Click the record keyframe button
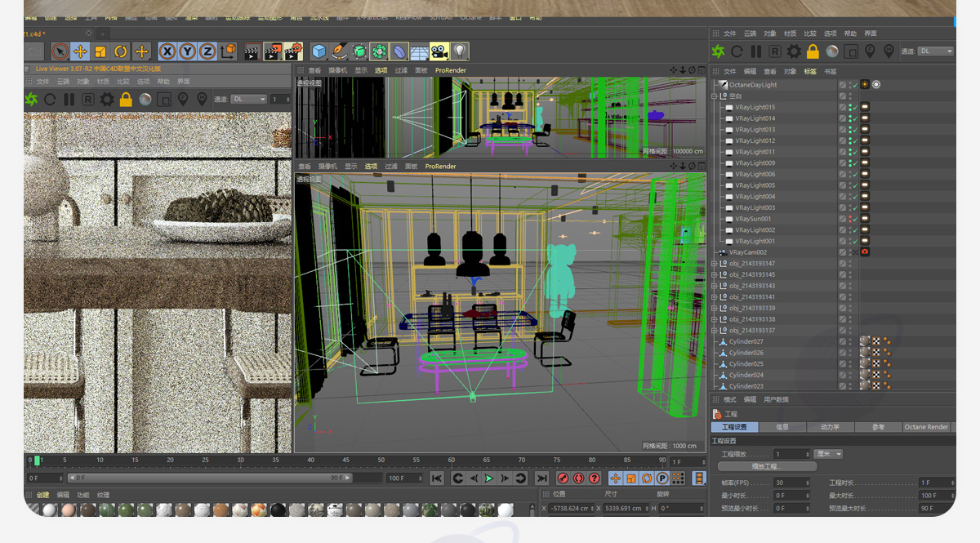The width and height of the screenshot is (980, 543). 563,478
